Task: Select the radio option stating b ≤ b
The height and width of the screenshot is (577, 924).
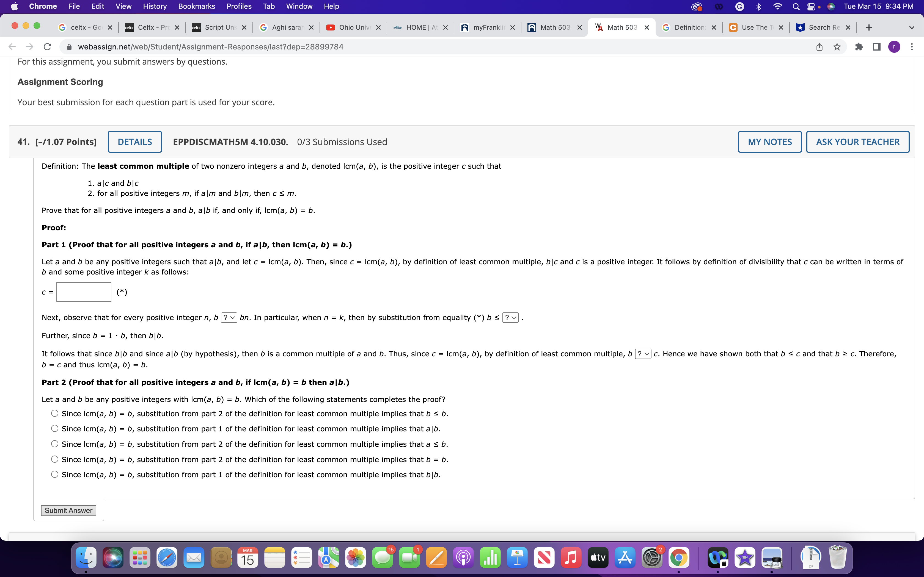Action: (x=55, y=413)
